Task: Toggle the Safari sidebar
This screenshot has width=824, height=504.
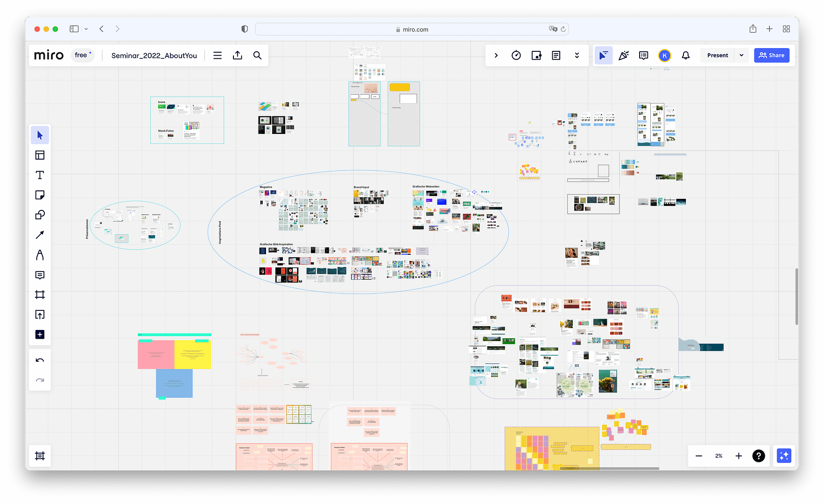Action: (x=74, y=28)
